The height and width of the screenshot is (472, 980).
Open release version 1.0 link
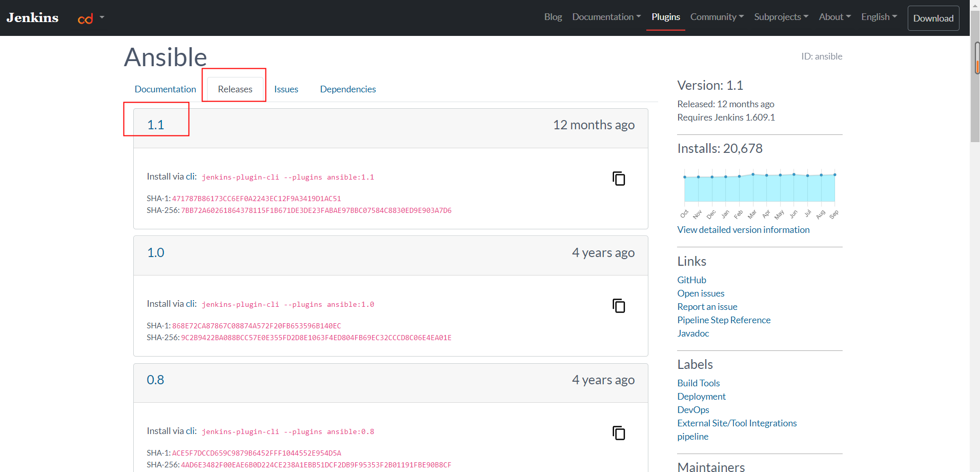point(155,252)
